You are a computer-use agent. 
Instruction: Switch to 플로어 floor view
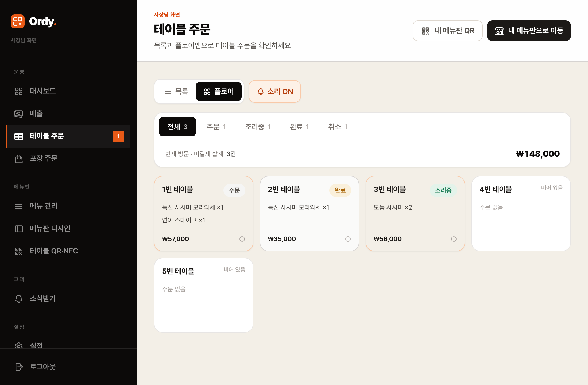point(219,91)
